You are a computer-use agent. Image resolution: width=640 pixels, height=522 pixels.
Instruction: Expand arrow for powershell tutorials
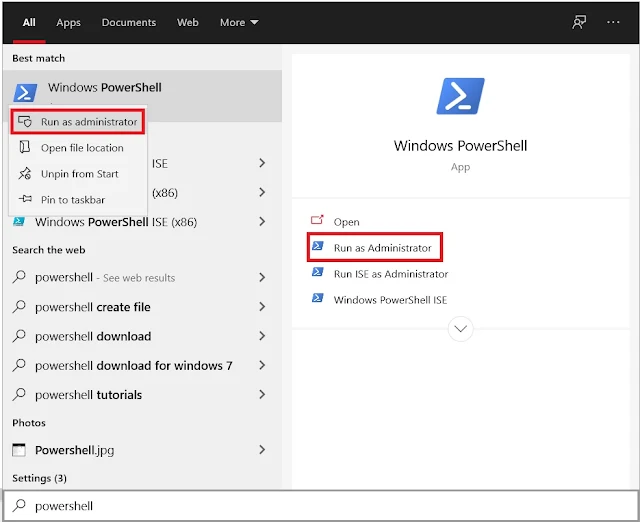click(x=262, y=395)
